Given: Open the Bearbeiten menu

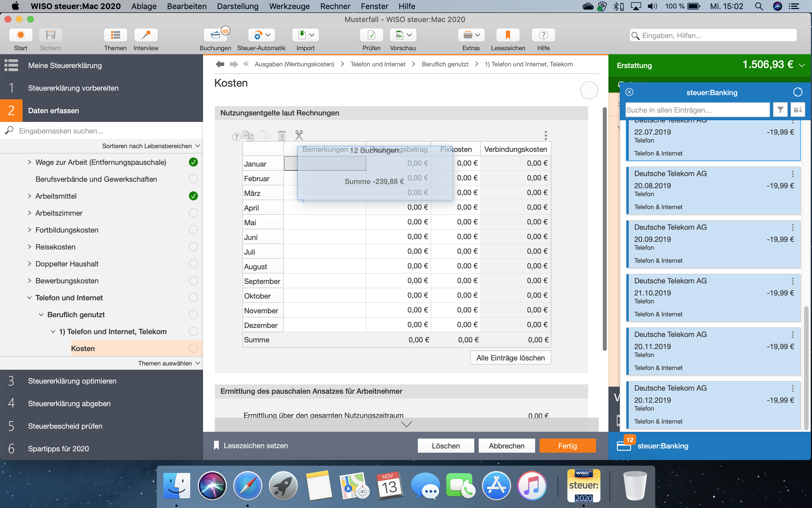Looking at the screenshot, I should click(187, 6).
